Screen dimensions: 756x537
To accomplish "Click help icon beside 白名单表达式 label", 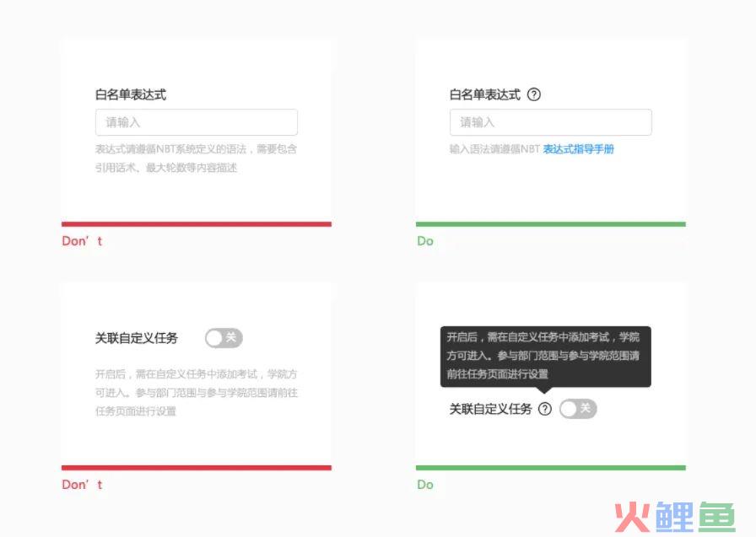I will click(534, 94).
